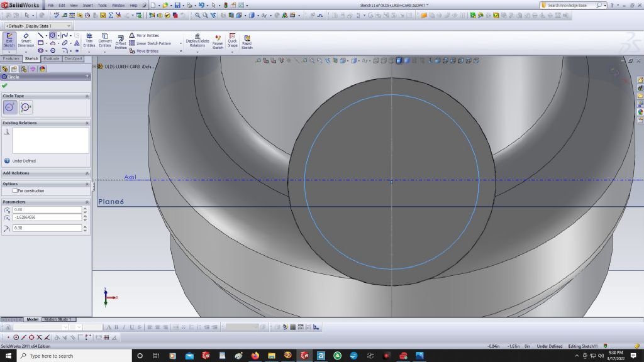Click the Exit Sketch icon
The image size is (644, 362).
(x=9, y=41)
